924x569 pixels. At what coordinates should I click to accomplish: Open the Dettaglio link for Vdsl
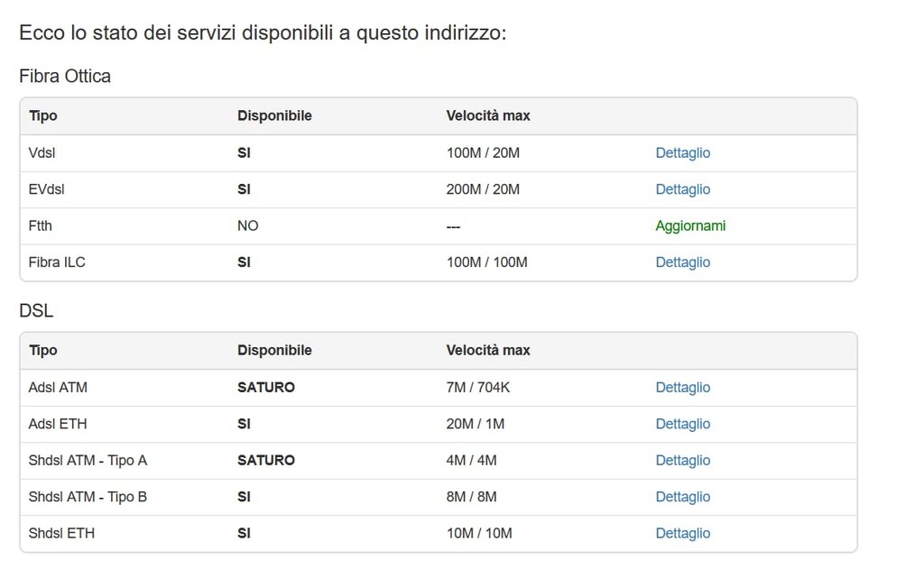682,153
